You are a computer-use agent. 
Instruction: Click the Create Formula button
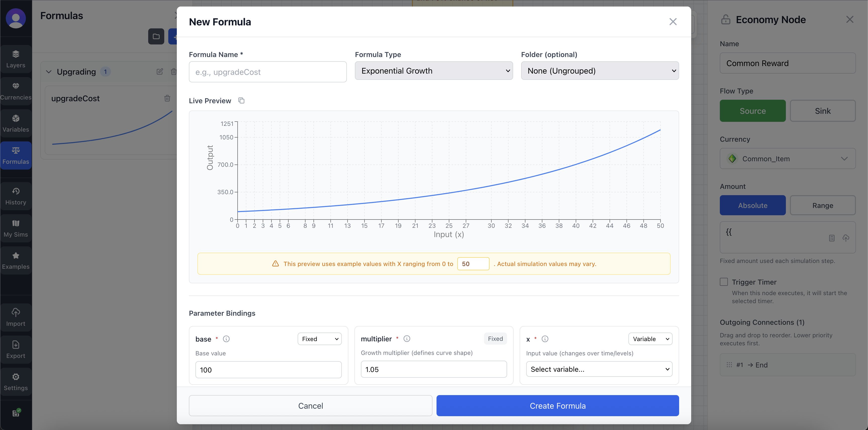tap(557, 406)
